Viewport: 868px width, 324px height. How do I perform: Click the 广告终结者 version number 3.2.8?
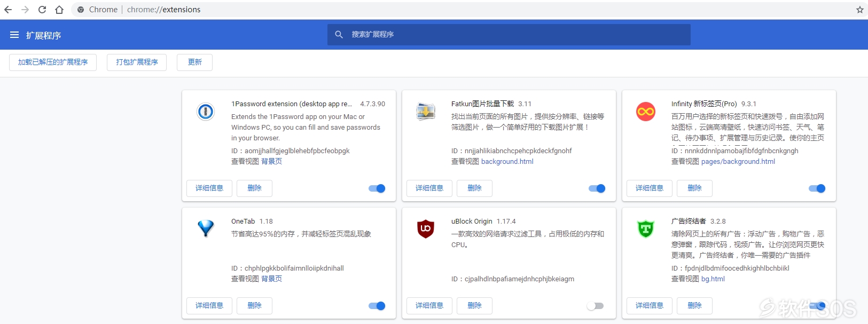tap(718, 222)
